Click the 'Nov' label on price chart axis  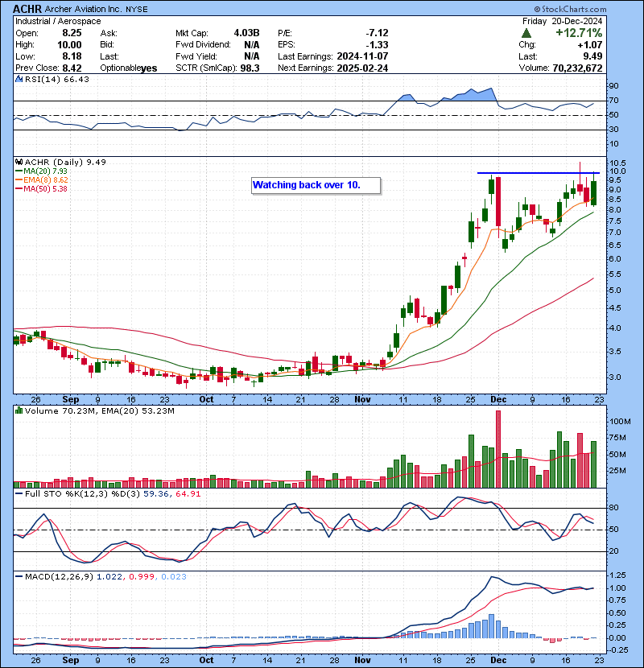[363, 400]
